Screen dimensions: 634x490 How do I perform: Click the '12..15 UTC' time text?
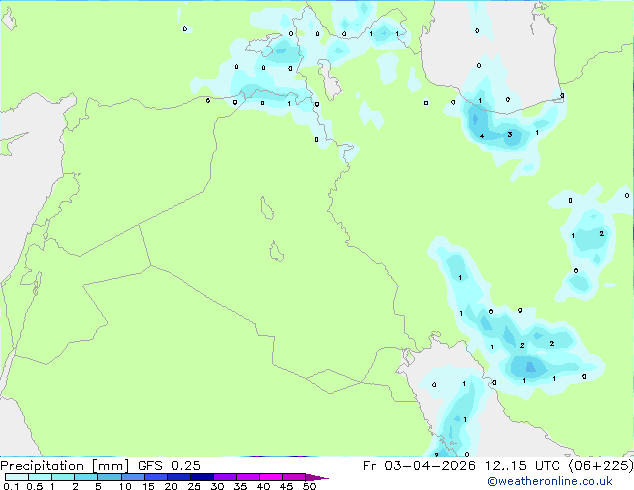pos(522,466)
